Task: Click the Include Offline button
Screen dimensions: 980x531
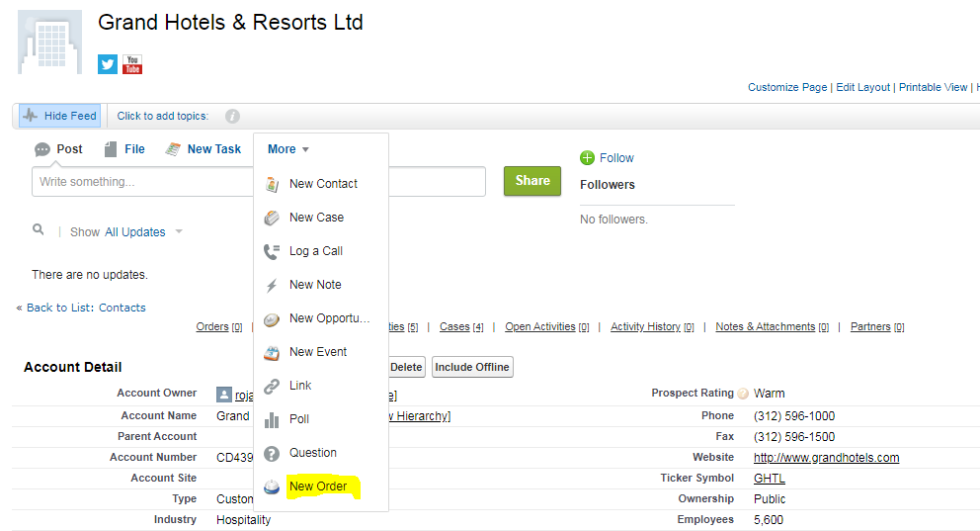Action: pos(472,367)
